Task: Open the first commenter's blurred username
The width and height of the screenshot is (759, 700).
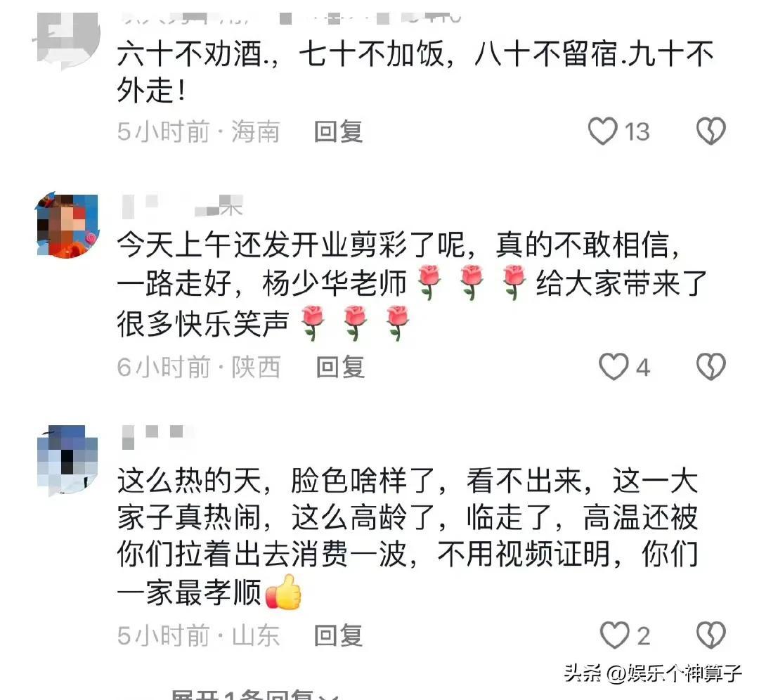Action: click(x=290, y=18)
